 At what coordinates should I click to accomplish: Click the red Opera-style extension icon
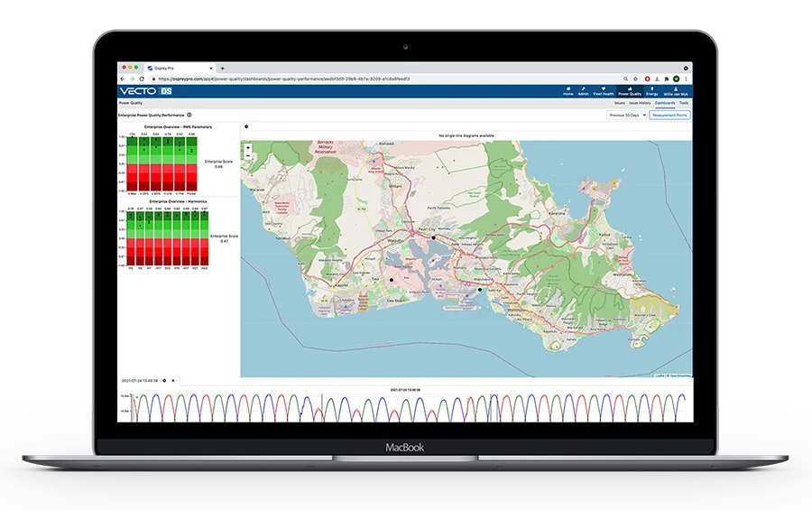pos(647,79)
